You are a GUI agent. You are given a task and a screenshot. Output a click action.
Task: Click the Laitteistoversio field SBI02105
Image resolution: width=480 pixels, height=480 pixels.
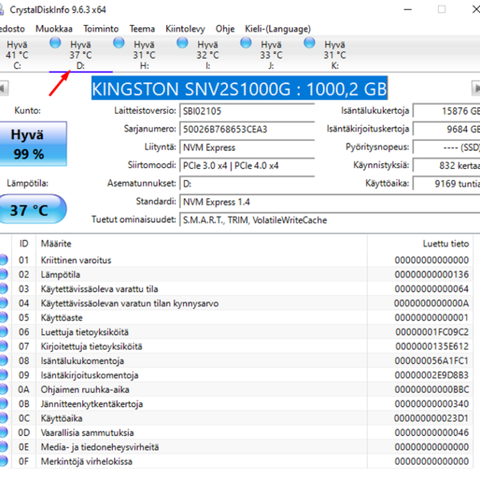247,111
